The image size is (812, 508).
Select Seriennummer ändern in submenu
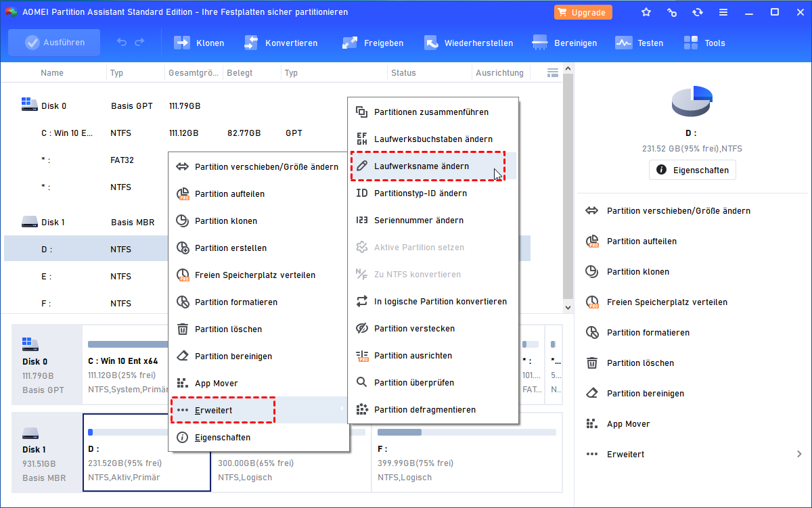[x=433, y=220]
